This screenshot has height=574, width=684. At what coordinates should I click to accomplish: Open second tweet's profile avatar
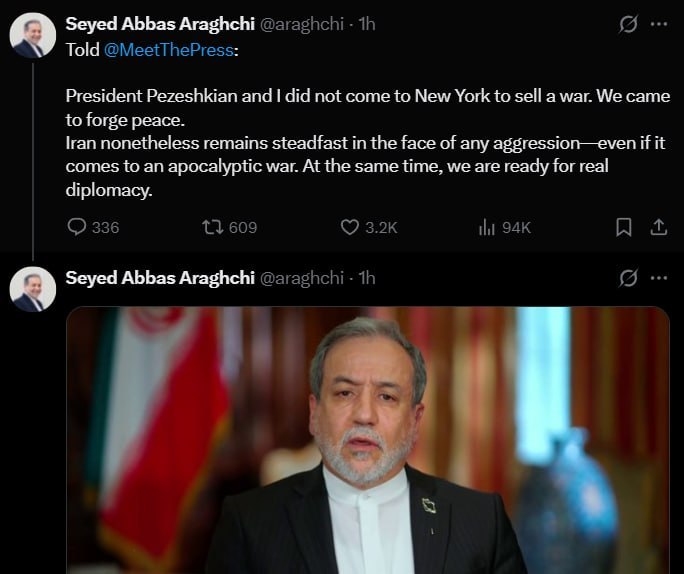pos(33,289)
